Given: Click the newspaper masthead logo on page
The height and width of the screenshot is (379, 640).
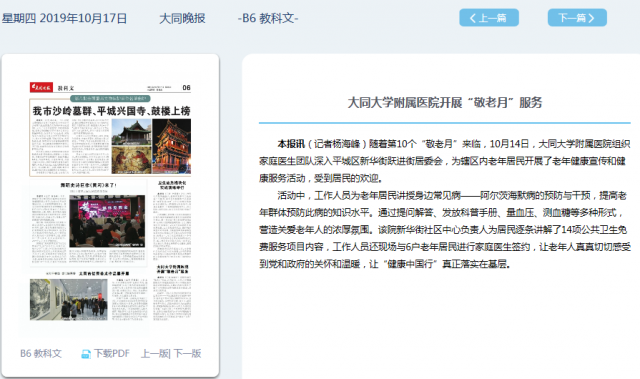Looking at the screenshot, I should (x=41, y=87).
